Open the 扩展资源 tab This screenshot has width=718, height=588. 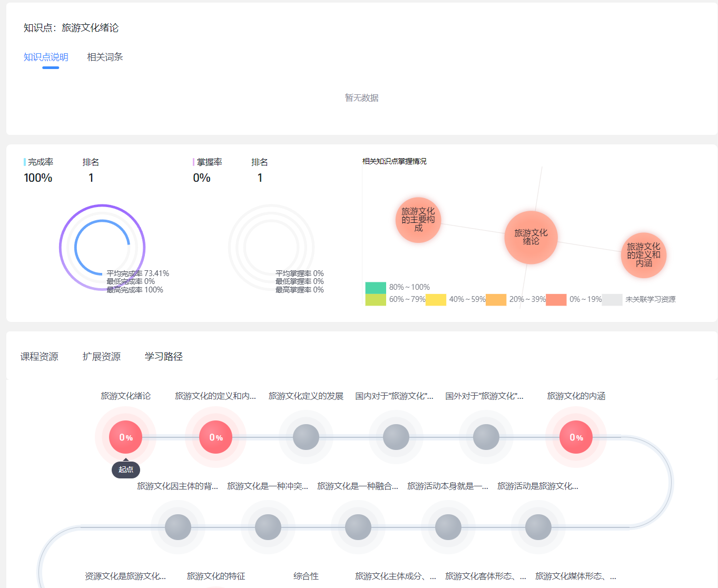[102, 357]
